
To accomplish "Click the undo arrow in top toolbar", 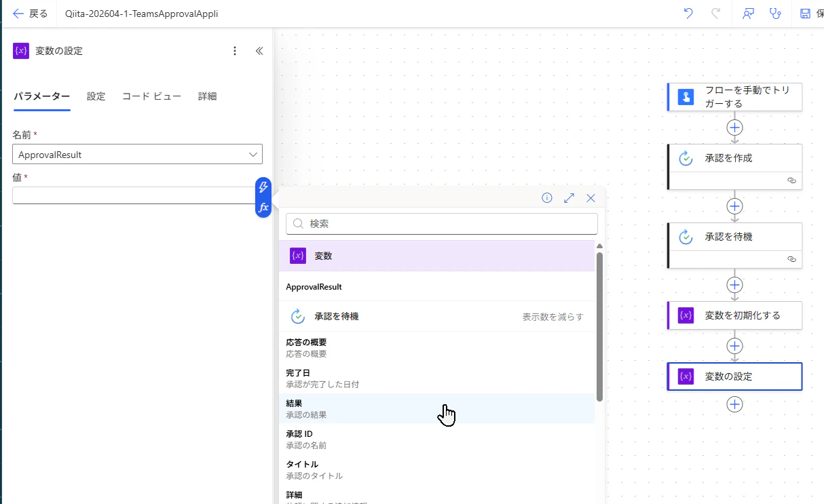I will click(688, 14).
